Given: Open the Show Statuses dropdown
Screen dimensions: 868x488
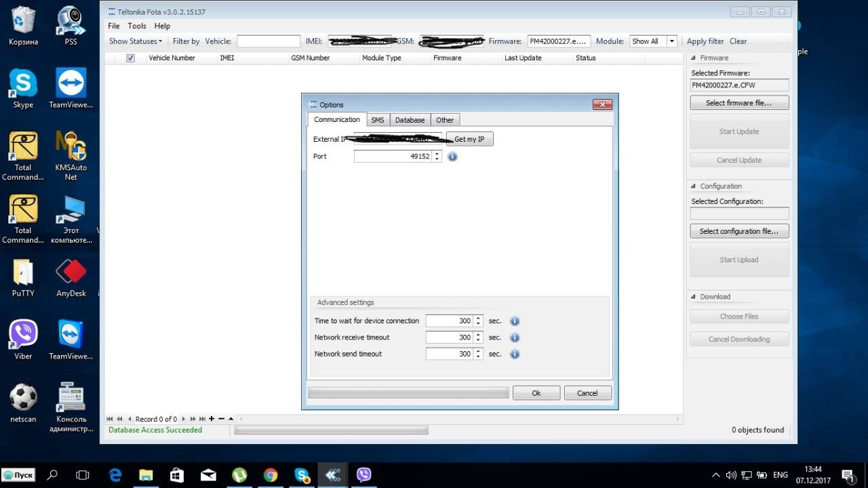Looking at the screenshot, I should point(136,41).
